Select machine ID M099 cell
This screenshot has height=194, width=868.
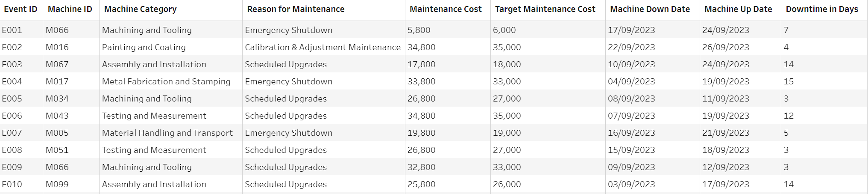pyautogui.click(x=57, y=184)
